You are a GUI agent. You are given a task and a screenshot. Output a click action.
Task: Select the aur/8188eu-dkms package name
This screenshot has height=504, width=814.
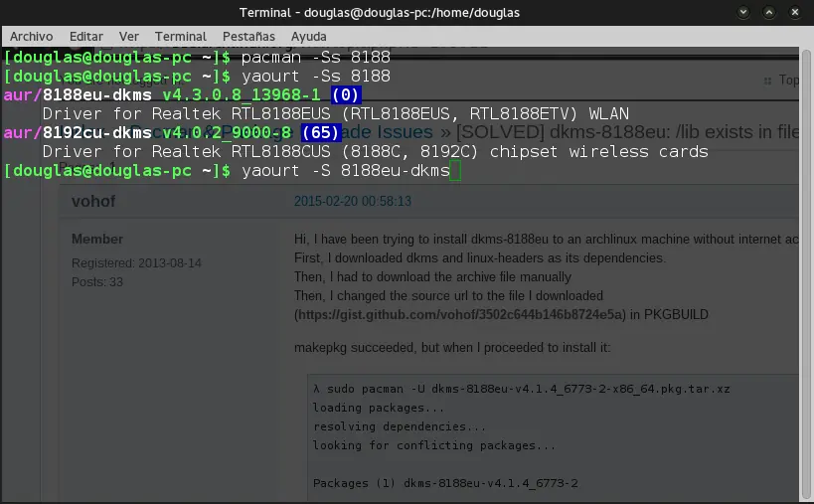pyautogui.click(x=78, y=95)
